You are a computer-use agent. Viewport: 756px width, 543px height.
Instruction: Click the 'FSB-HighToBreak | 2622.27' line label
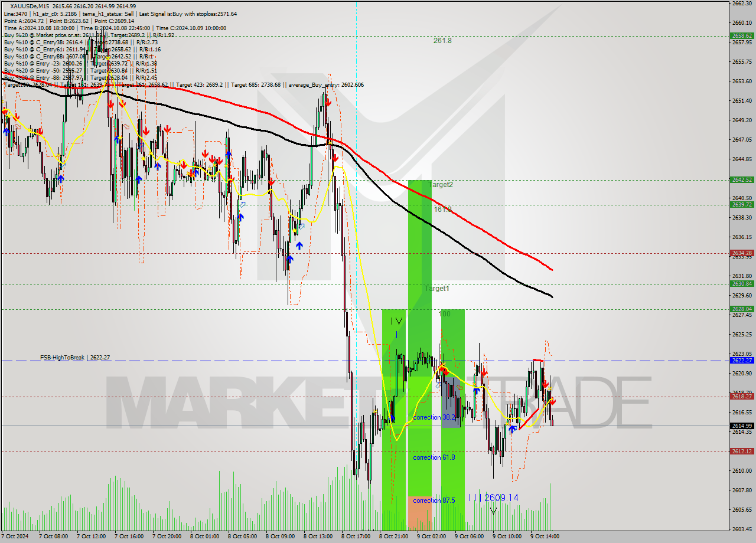pos(75,358)
